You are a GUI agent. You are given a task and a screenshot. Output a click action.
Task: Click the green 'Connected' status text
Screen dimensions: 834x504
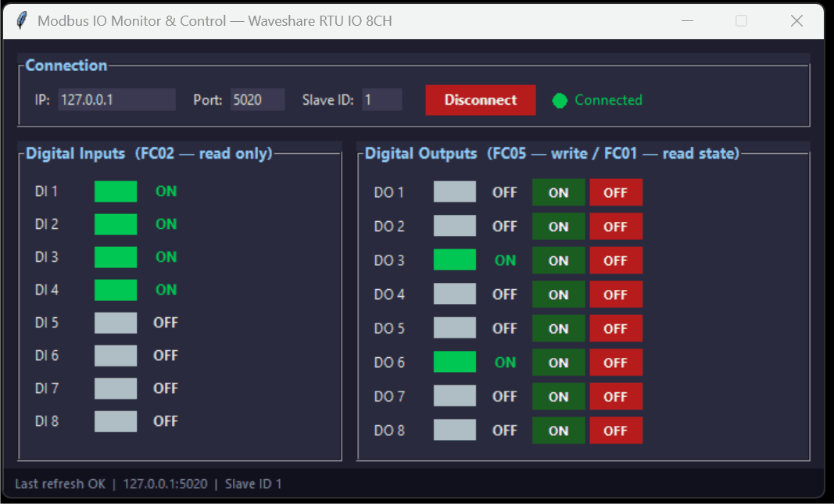[x=608, y=100]
